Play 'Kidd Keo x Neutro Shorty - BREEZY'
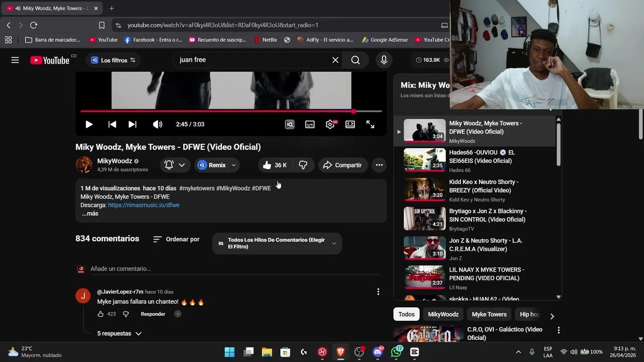This screenshot has width=644, height=362. pos(474,190)
